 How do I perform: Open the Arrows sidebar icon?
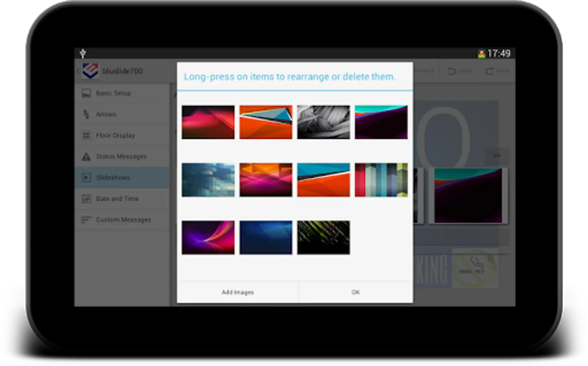pyautogui.click(x=86, y=114)
